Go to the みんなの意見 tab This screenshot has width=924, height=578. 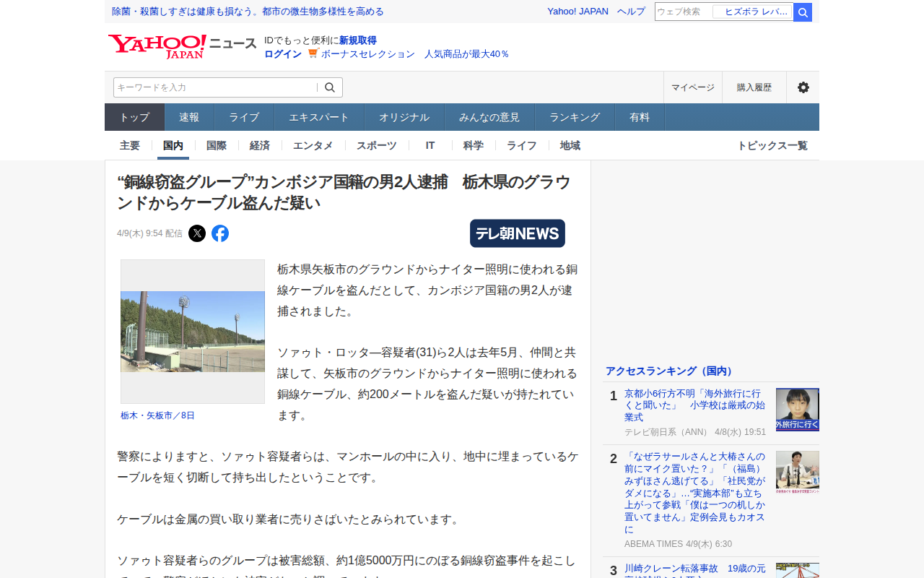pos(489,117)
